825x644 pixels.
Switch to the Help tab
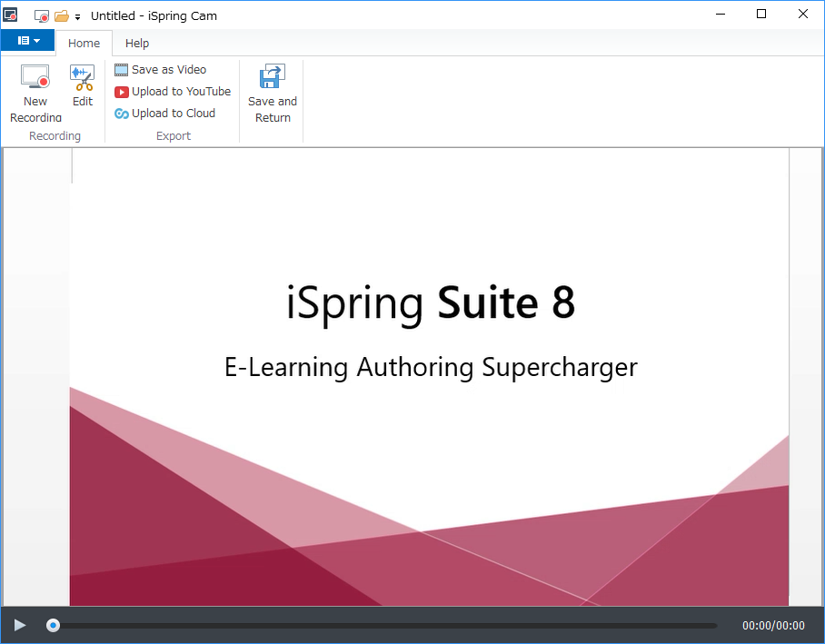tap(137, 43)
